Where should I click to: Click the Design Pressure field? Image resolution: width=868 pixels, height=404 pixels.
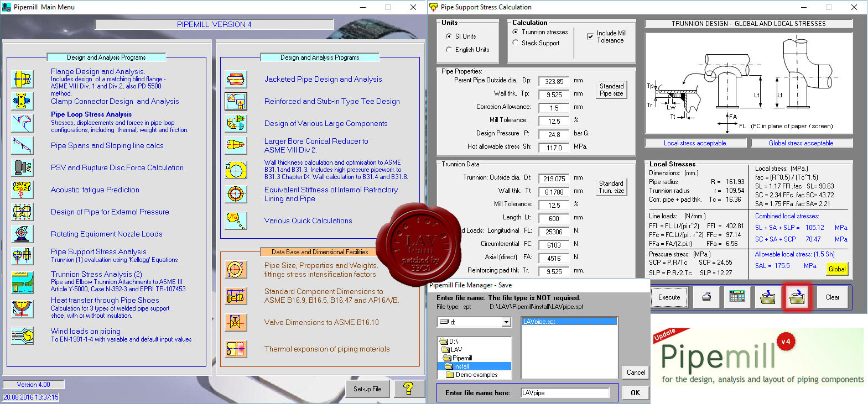[x=554, y=134]
